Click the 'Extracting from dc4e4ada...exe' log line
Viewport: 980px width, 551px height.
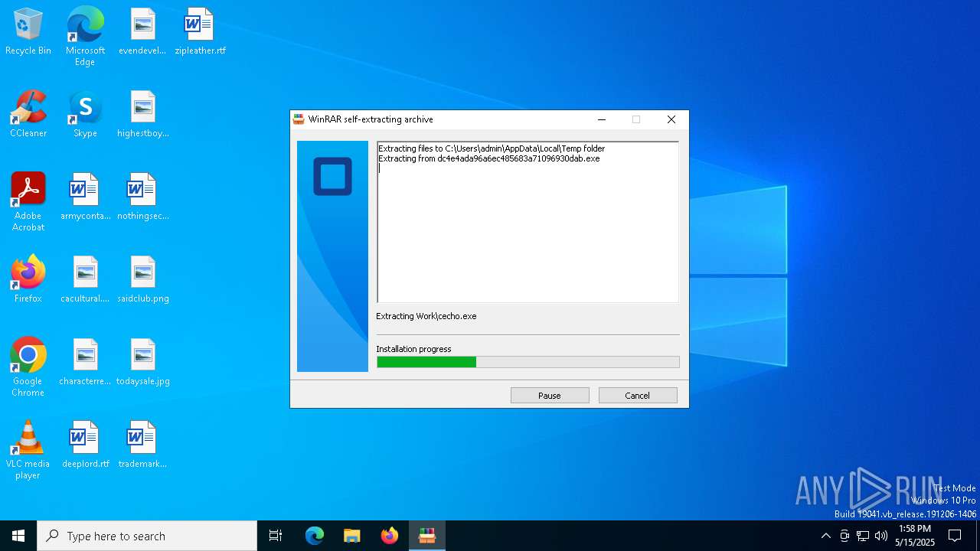coord(489,158)
